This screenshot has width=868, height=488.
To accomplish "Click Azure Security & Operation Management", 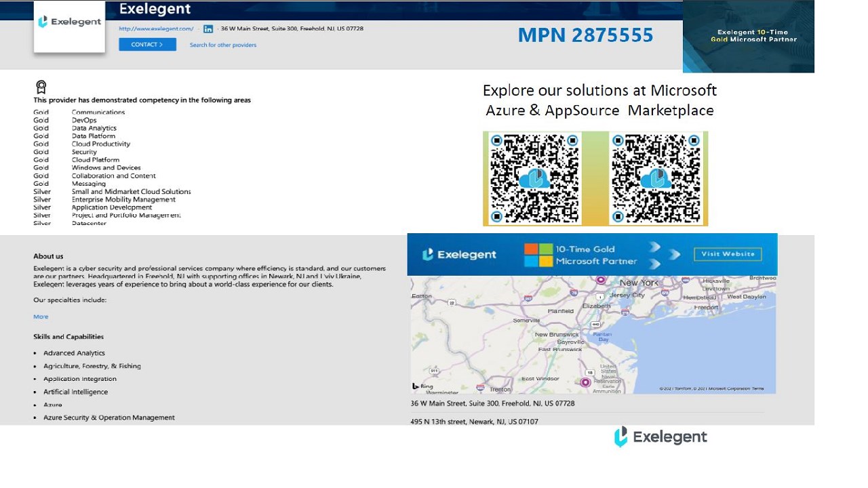I will pyautogui.click(x=109, y=418).
